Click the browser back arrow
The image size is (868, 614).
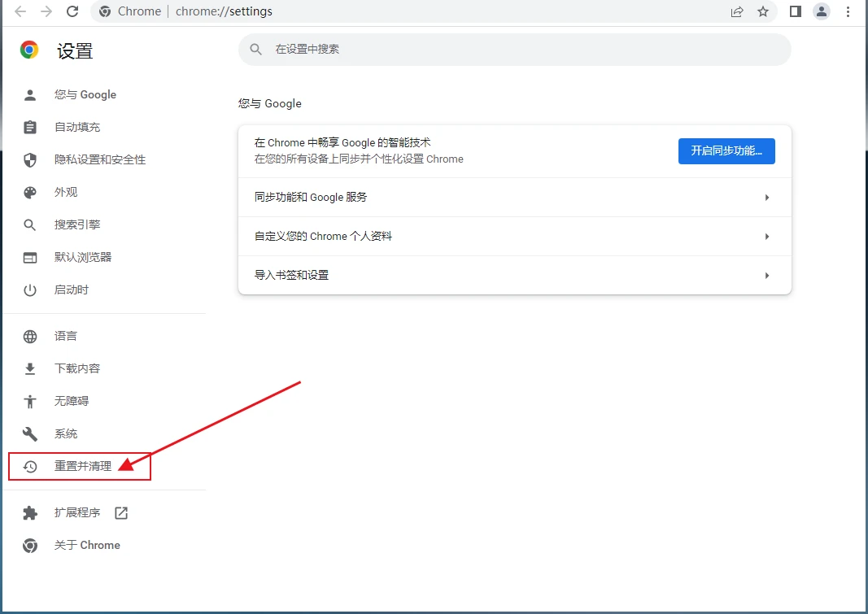(x=20, y=11)
